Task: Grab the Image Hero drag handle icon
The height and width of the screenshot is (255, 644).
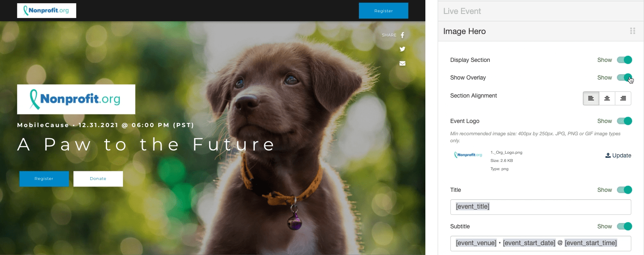Action: [633, 31]
